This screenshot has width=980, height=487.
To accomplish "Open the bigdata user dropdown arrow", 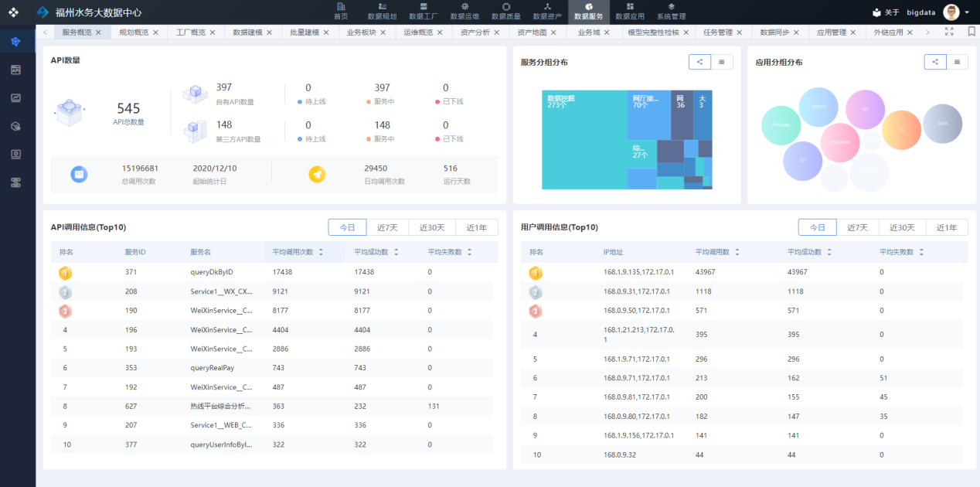I will [967, 12].
